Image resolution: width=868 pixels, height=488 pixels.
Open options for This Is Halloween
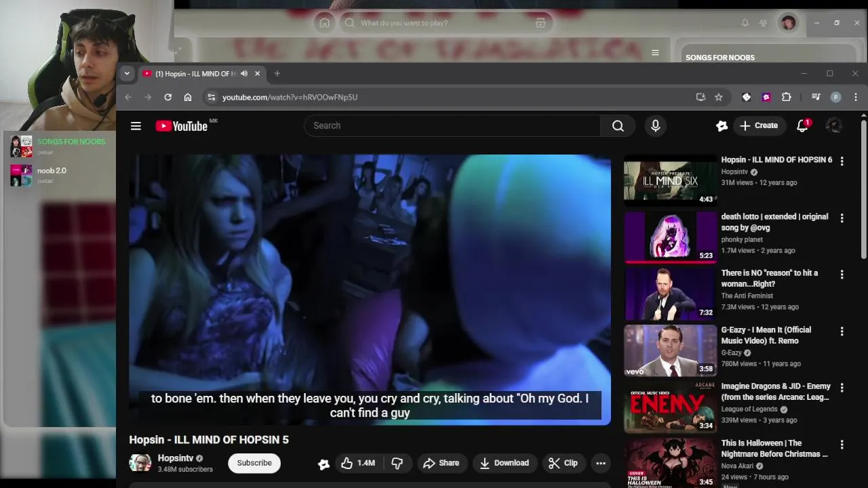[842, 445]
